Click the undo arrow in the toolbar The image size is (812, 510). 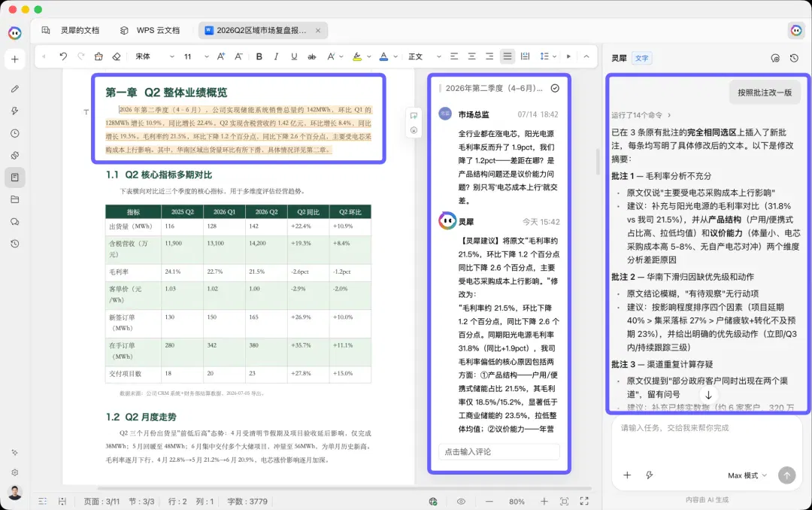63,56
